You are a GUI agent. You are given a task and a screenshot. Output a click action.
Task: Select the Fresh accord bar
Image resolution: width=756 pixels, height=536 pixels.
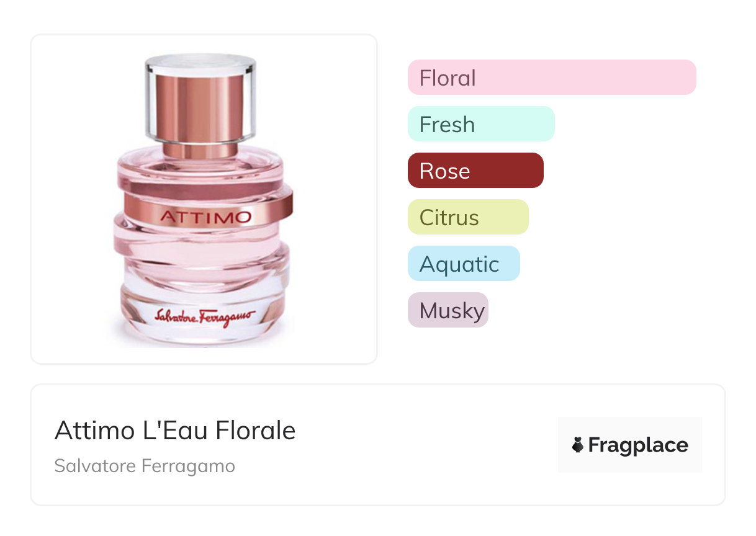coord(480,124)
